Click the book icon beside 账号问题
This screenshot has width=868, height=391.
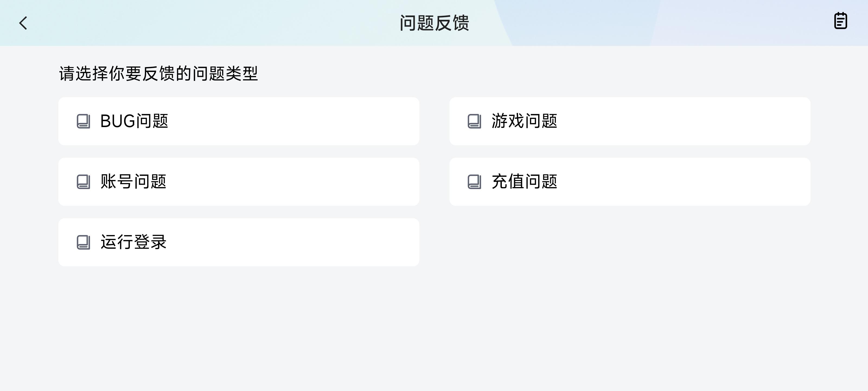point(83,182)
